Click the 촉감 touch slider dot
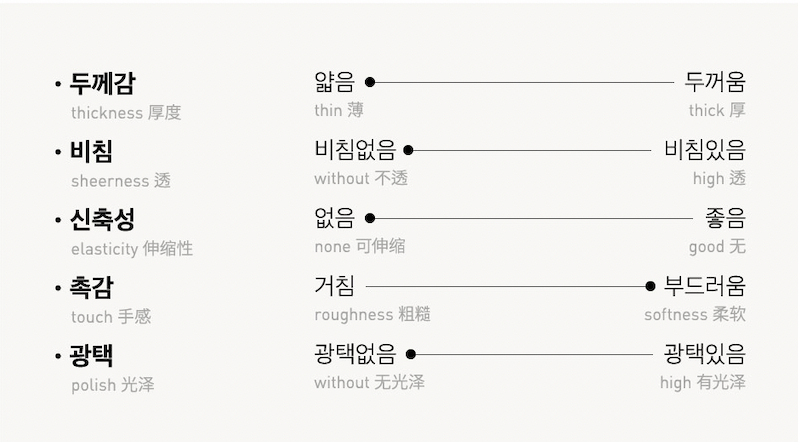798x442 pixels. pos(650,286)
